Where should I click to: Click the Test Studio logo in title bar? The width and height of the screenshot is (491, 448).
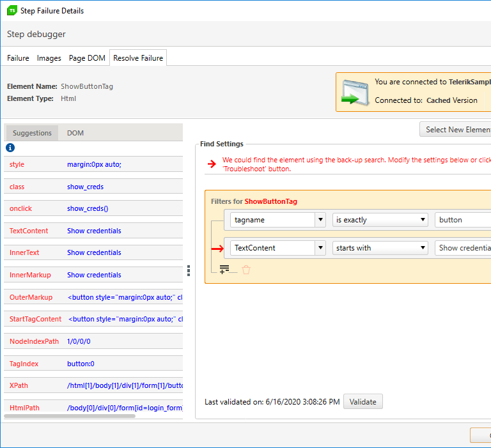pyautogui.click(x=12, y=10)
